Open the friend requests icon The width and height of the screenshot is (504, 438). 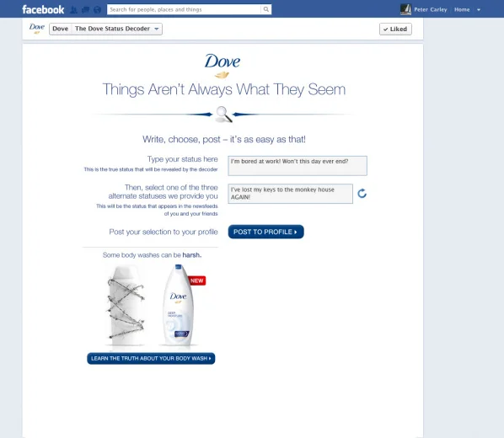[74, 9]
